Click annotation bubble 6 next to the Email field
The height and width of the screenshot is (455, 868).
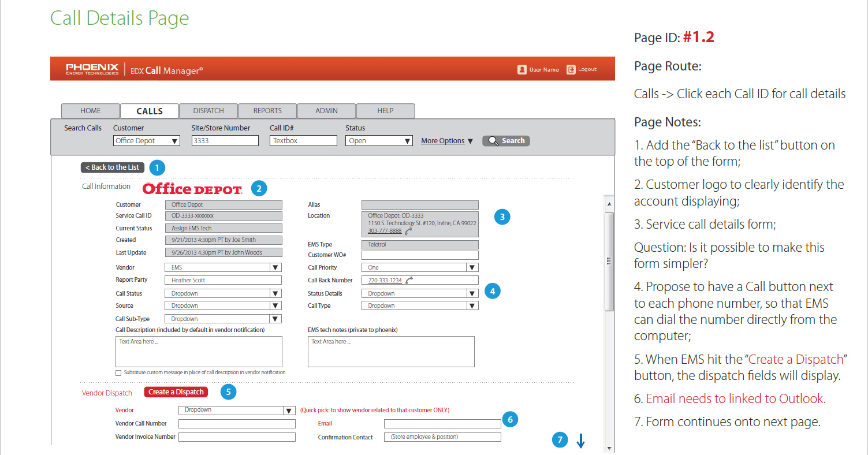(511, 419)
